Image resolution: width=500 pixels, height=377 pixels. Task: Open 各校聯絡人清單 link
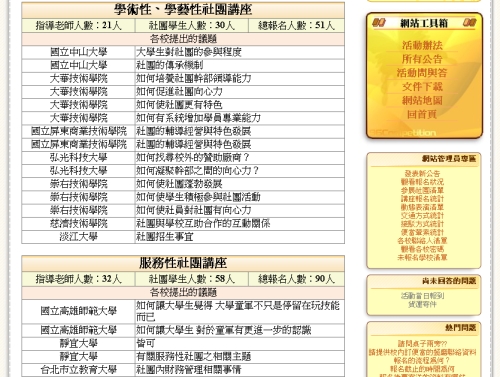tap(422, 241)
